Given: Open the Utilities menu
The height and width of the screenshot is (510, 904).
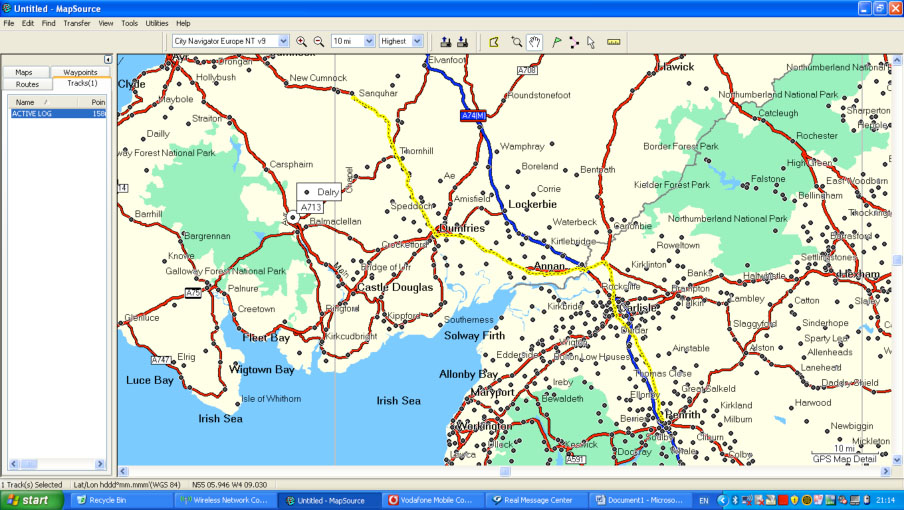Looking at the screenshot, I should click(x=156, y=23).
